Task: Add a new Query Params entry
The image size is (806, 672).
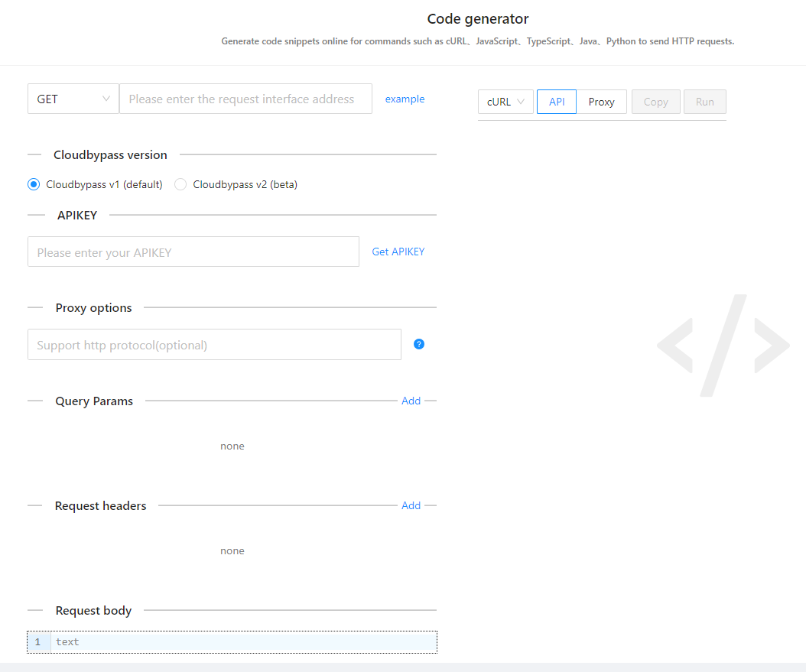Action: pos(411,401)
